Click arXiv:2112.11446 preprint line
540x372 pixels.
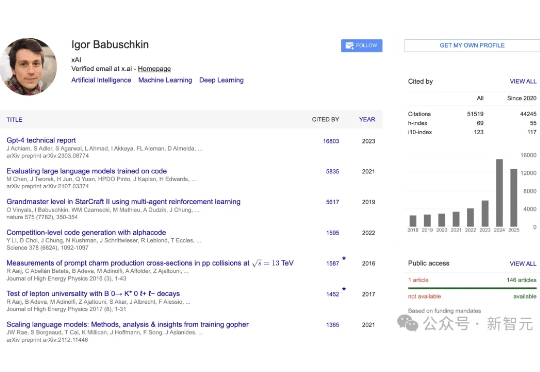click(x=48, y=340)
